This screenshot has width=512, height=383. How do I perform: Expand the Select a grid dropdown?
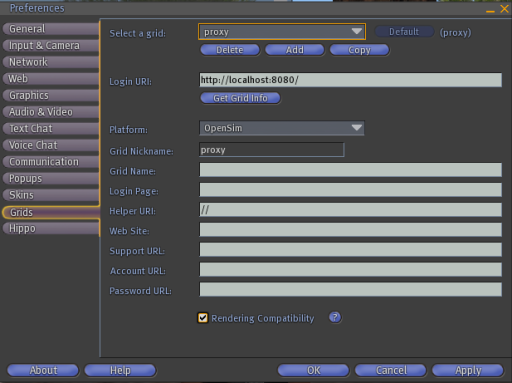[282, 32]
